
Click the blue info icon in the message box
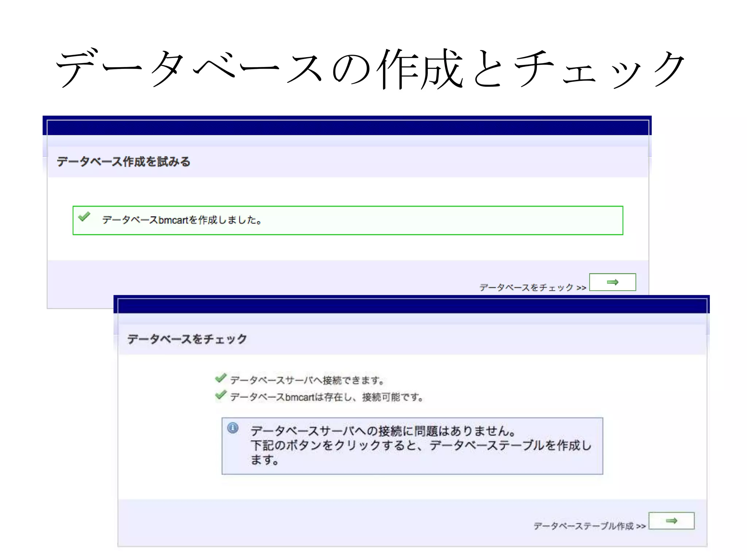(233, 428)
